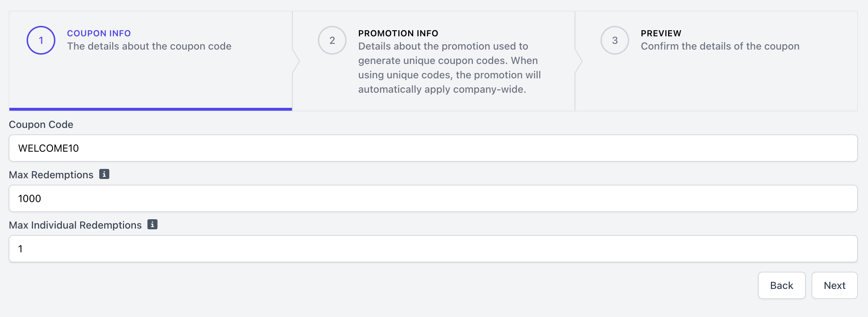Click 'The details about the coupon code' text

point(149,46)
